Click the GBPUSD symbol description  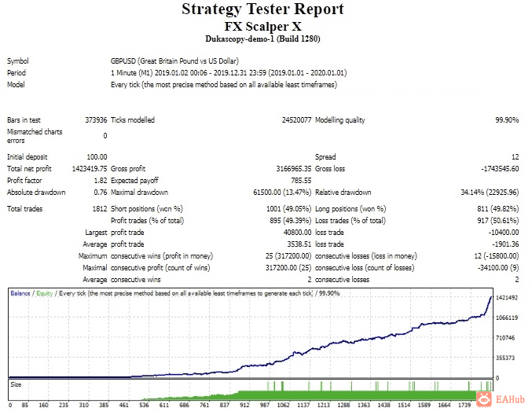[174, 61]
